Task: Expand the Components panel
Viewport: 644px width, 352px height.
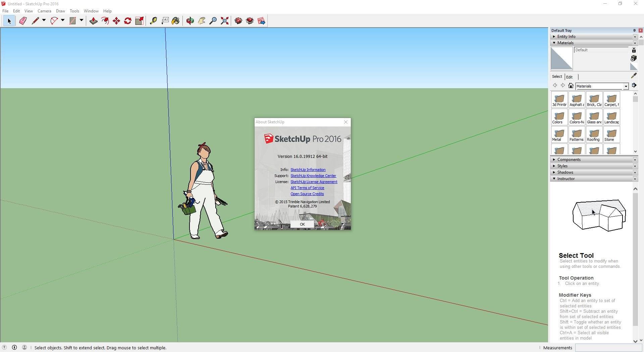Action: [594, 160]
